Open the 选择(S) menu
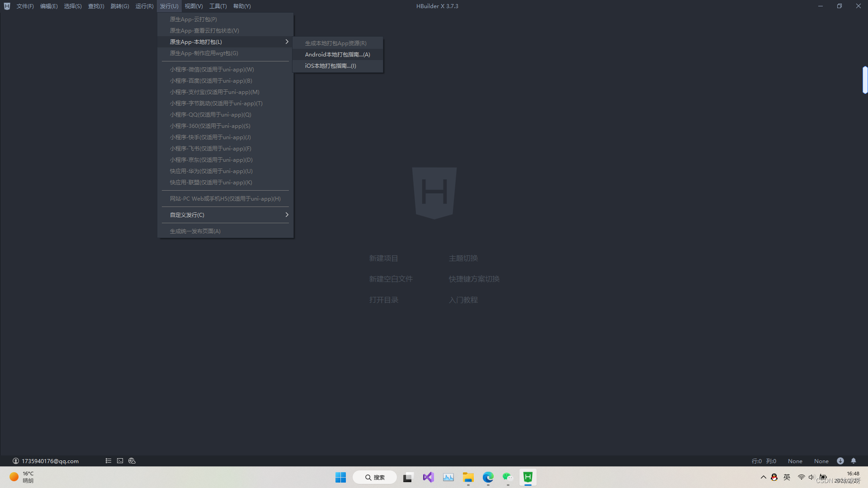The image size is (868, 488). point(73,6)
